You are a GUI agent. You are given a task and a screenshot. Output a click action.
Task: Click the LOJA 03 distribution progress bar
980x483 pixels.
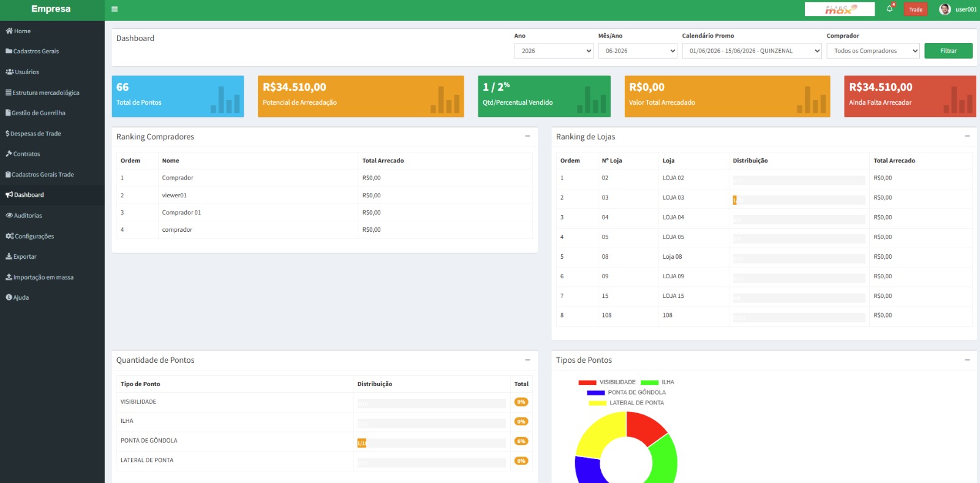[799, 200]
